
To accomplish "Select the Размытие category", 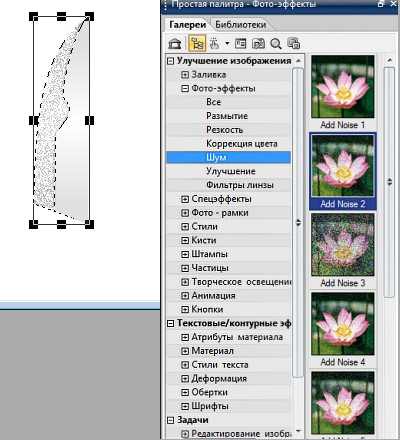I will pos(227,116).
